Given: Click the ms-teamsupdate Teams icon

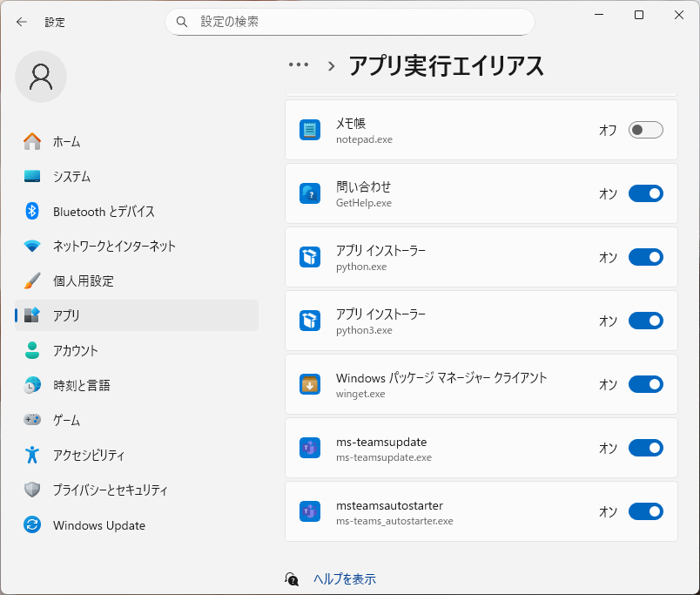Looking at the screenshot, I should tap(310, 448).
